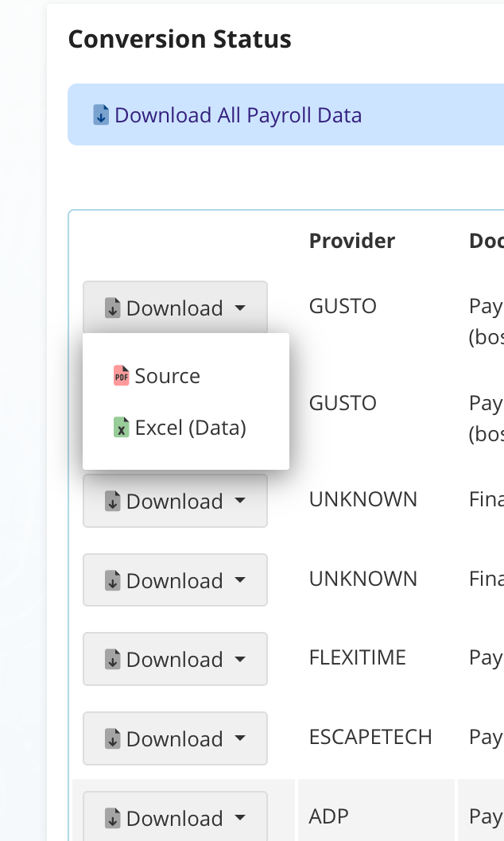
Task: Click the download file icon in the first UNKNOWN row
Action: pos(113,502)
